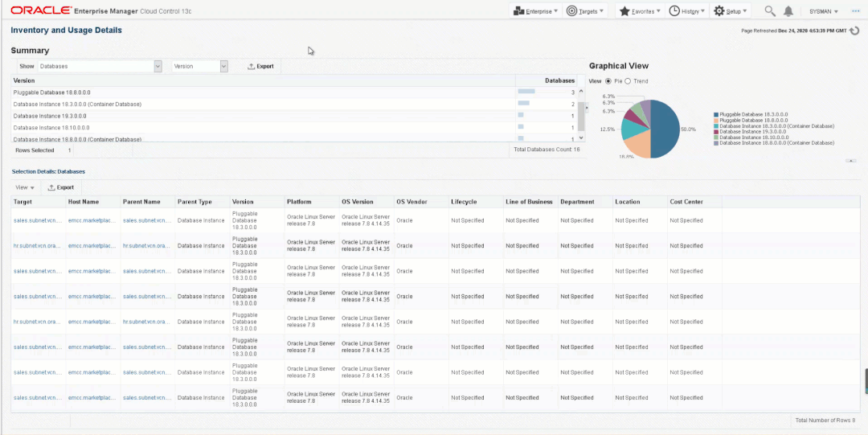Open the SYSMAN user menu
Viewport: 868px width, 435px height.
pos(824,11)
